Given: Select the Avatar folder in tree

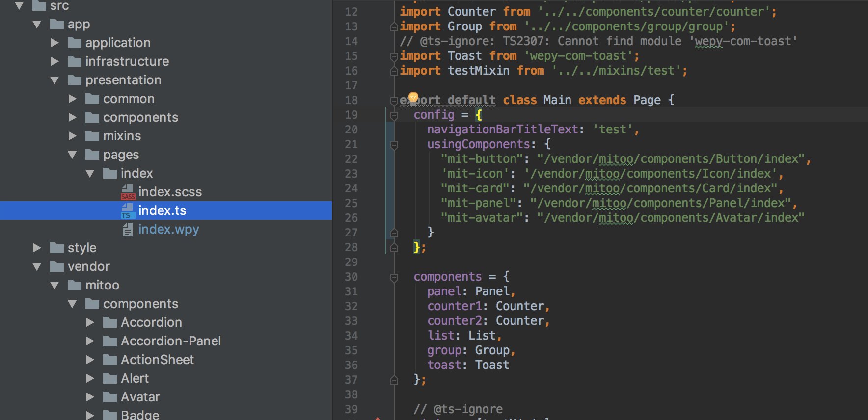Looking at the screenshot, I should pyautogui.click(x=140, y=397).
